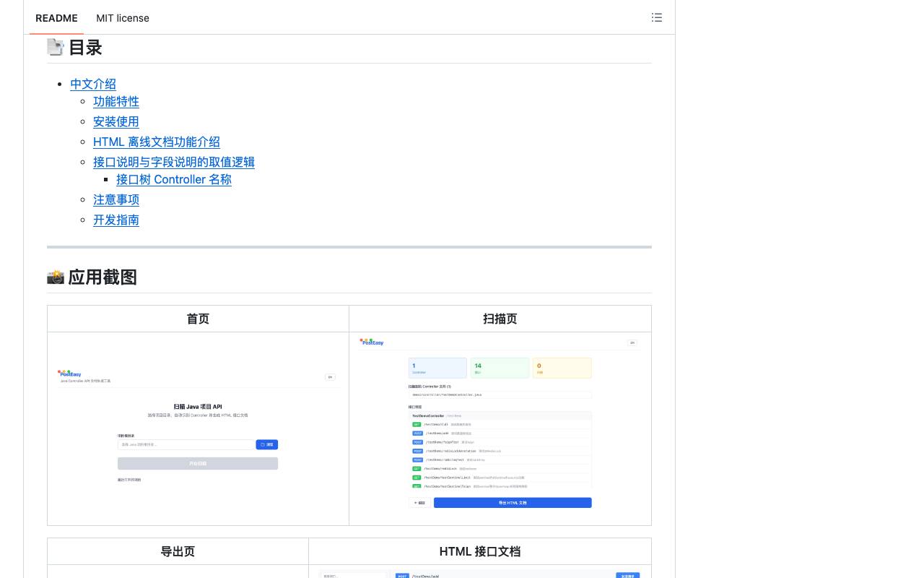Click the HTML 接口文档 table header
This screenshot has width=924, height=578.
(x=480, y=551)
